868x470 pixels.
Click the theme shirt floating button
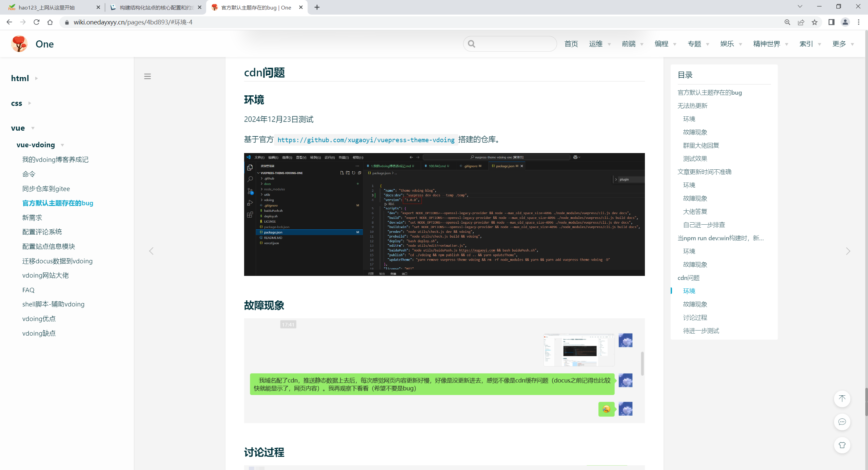tap(842, 445)
